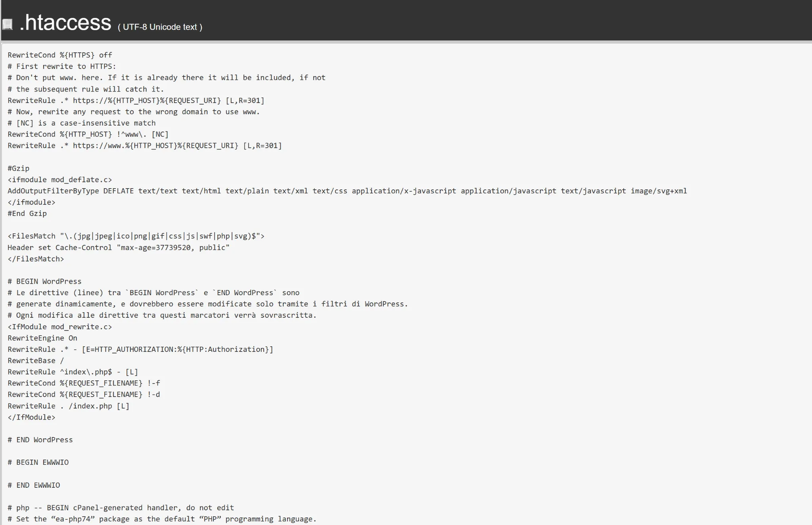Viewport: 812px width, 525px height.
Task: Click the "<ifmodule mod_deflate.c>" line
Action: (59, 179)
